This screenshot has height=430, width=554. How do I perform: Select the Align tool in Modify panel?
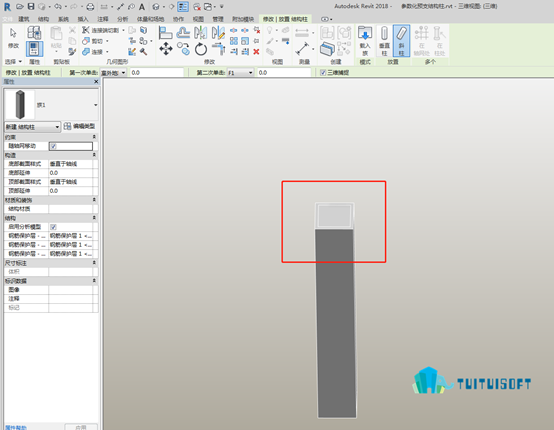[165, 33]
